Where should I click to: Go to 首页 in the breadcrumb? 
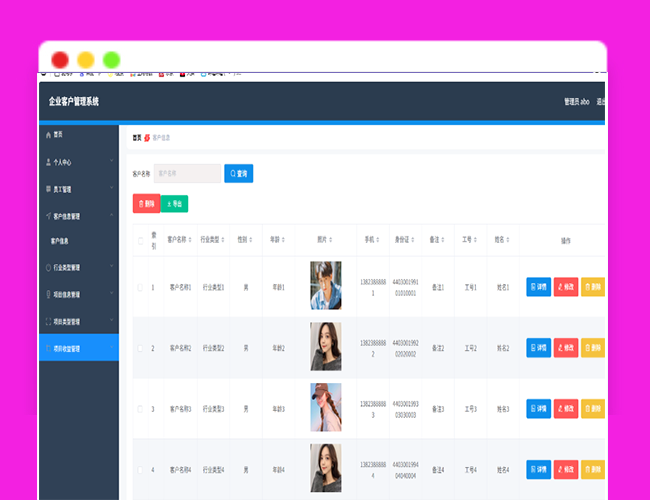(137, 138)
